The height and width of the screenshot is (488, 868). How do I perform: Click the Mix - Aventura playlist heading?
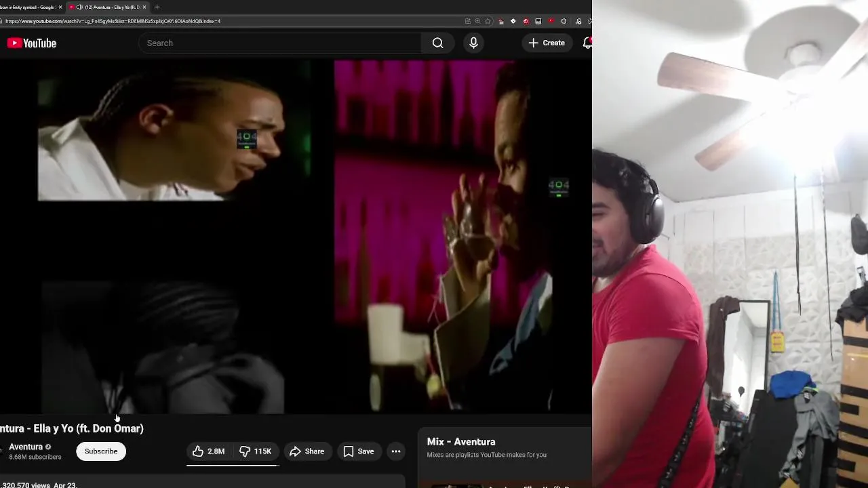pos(461,442)
